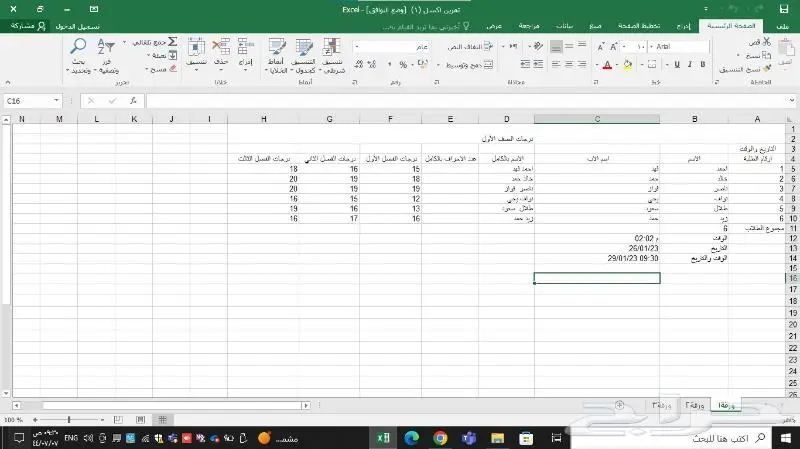Open the File tab
Image resolution: width=800 pixels, height=449 pixels.
click(783, 26)
